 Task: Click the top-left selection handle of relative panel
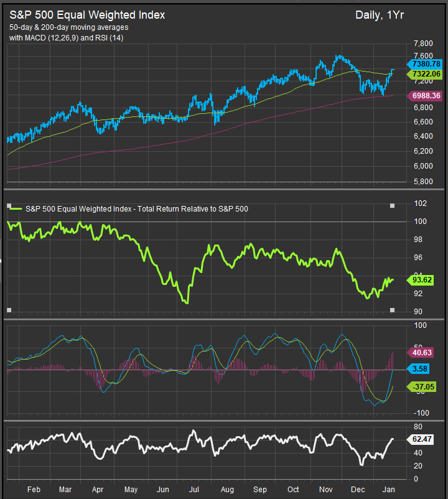[9, 205]
